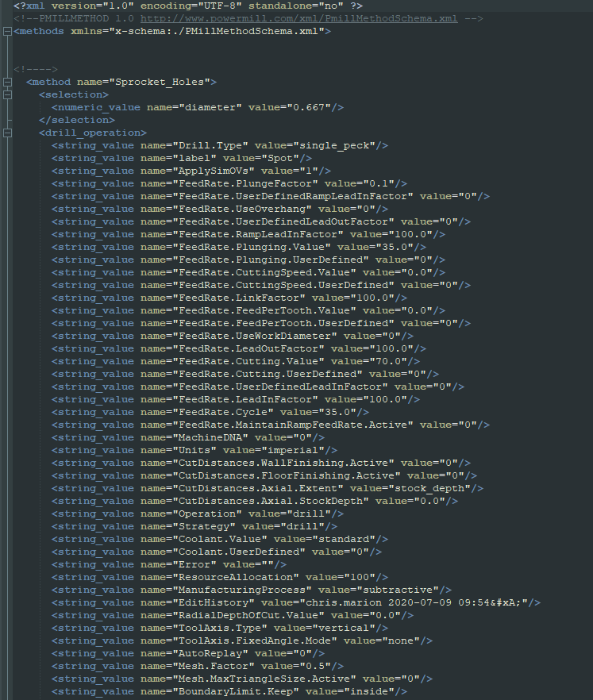Click the FeedRate.MaintainRampFeedRate.Active name
Viewport: 593px width, 700px height.
293,425
